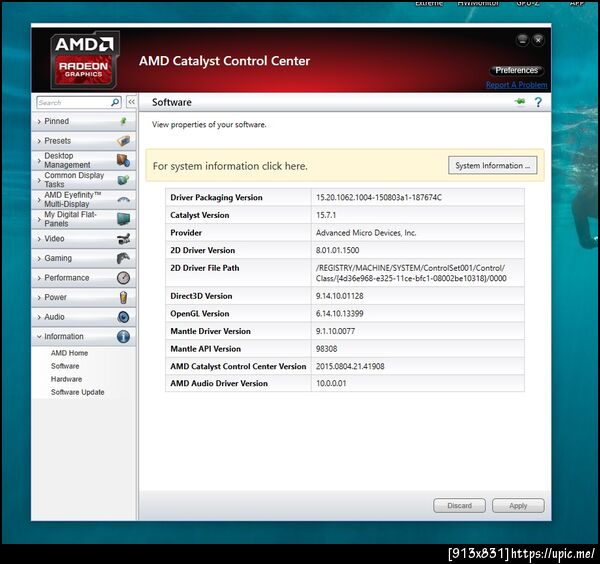This screenshot has height=564, width=600.
Task: Click the Presets icon
Action: (123, 141)
